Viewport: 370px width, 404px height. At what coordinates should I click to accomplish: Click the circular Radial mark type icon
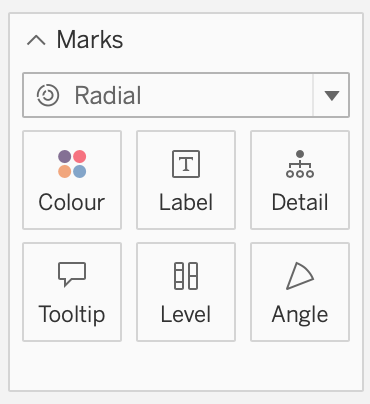pos(48,95)
